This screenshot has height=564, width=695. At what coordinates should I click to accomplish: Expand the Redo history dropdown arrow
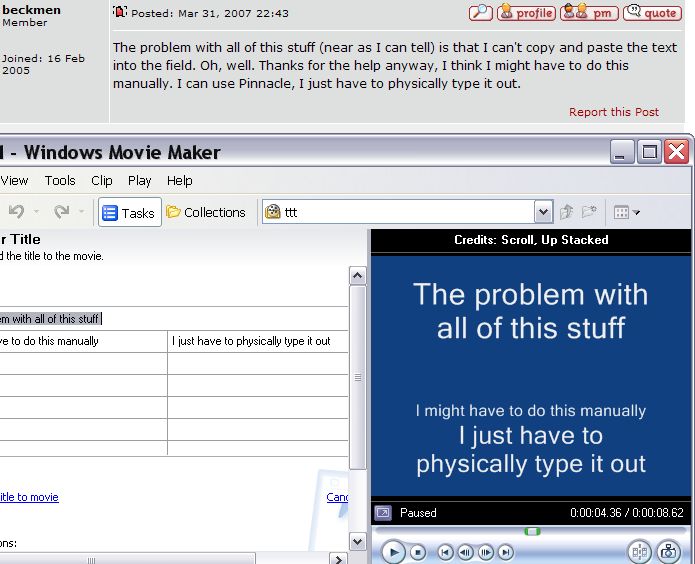coord(82,212)
